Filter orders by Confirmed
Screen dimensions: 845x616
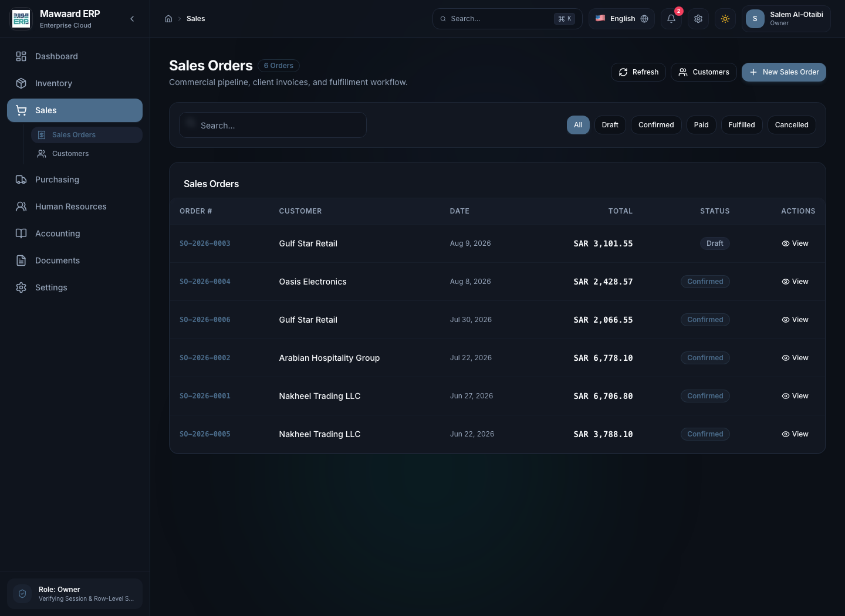click(656, 125)
